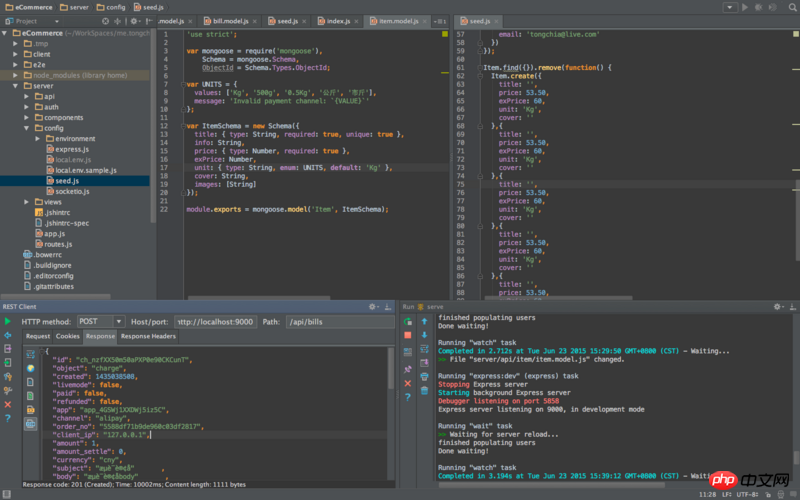800x500 pixels.
Task: Click the Export Request icon in REST Client
Action: pyautogui.click(x=8, y=349)
